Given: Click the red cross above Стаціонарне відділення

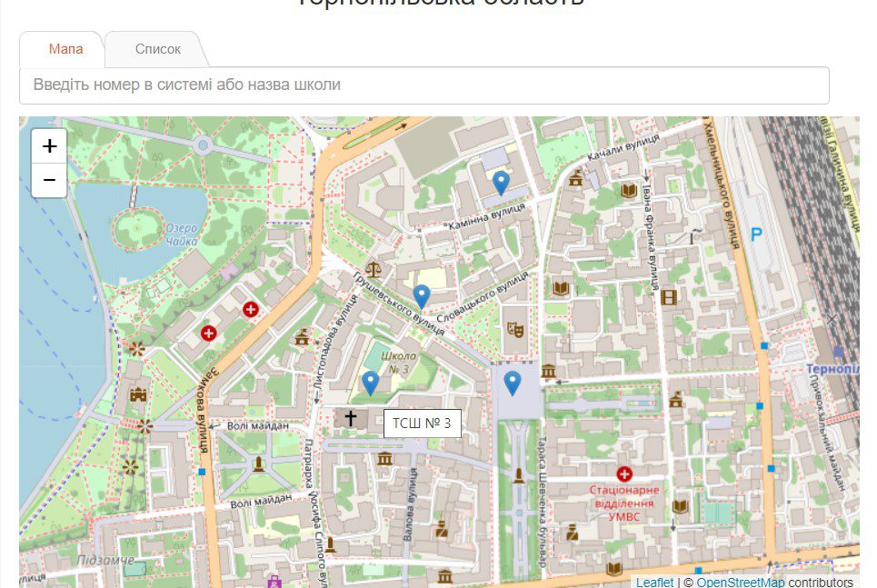Looking at the screenshot, I should coord(624,474).
